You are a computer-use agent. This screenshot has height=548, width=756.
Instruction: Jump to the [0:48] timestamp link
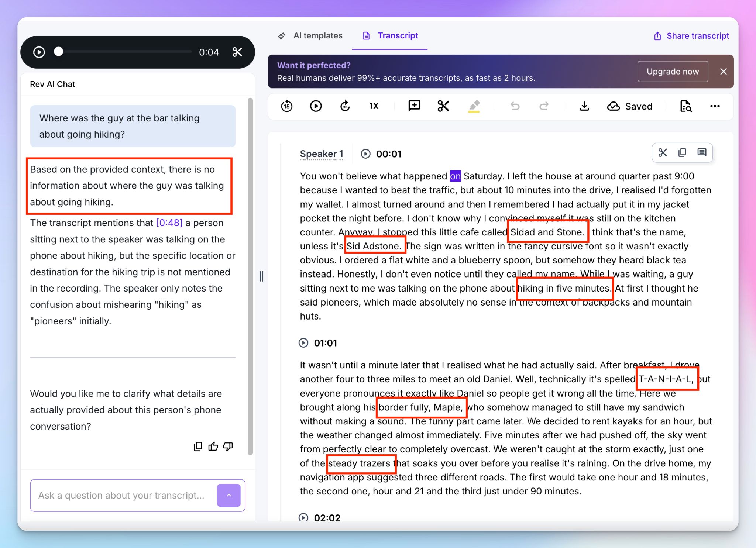[x=169, y=223]
